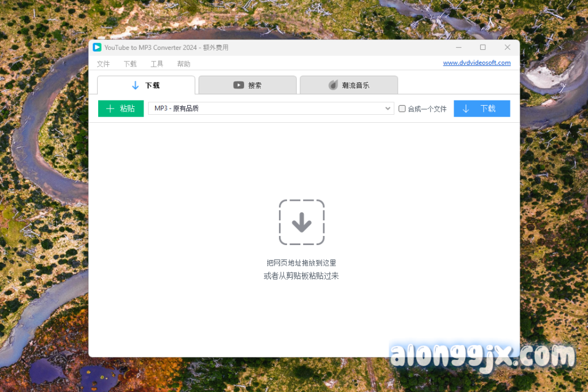Close the YouTube to MP3 Converter window
Screen dimensions: 588x392
(508, 47)
